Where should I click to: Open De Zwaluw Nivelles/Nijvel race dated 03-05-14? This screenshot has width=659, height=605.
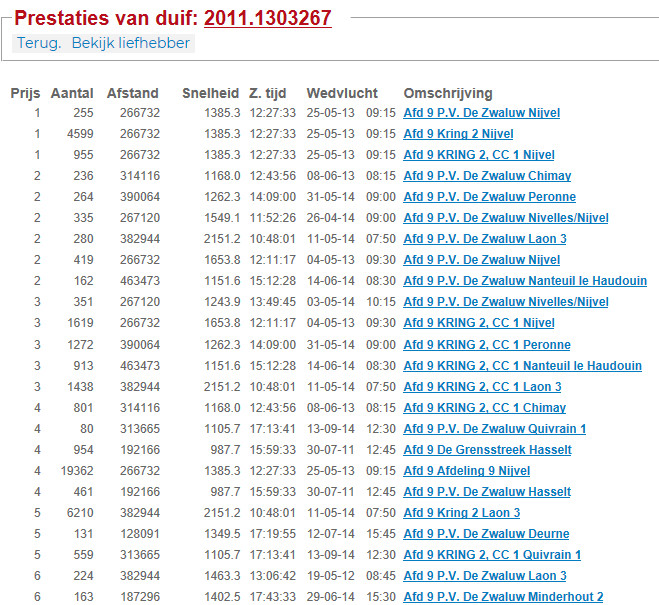coord(506,302)
